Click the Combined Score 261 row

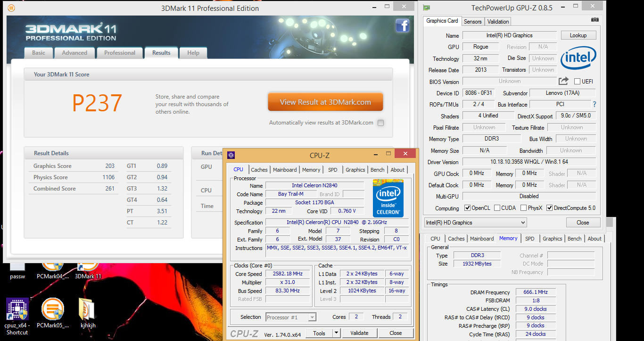[x=74, y=189]
